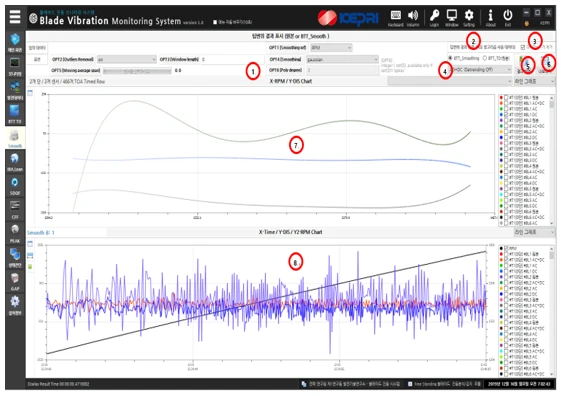Open the bottom gear sidebar module
Screen dimensions: 561x396
tap(15, 305)
